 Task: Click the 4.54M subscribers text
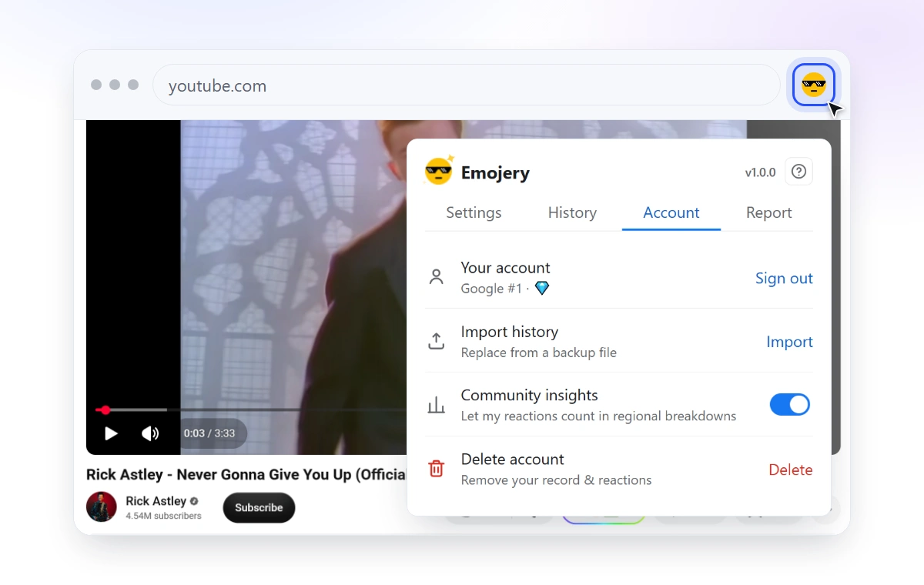pyautogui.click(x=163, y=516)
